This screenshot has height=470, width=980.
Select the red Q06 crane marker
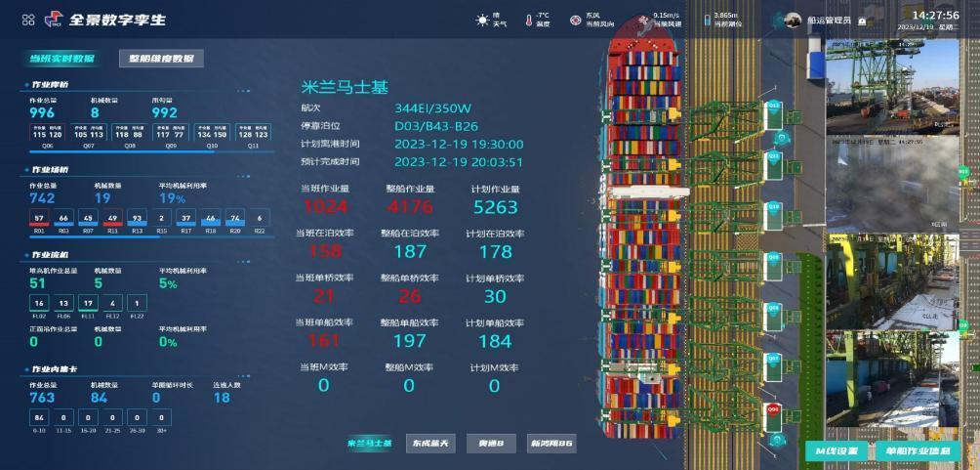coord(774,411)
